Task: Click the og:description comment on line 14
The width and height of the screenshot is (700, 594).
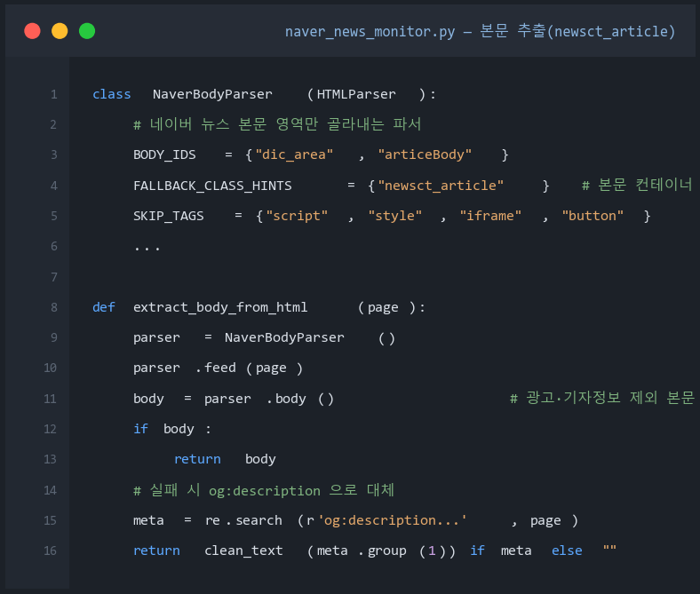Action: pos(264,490)
